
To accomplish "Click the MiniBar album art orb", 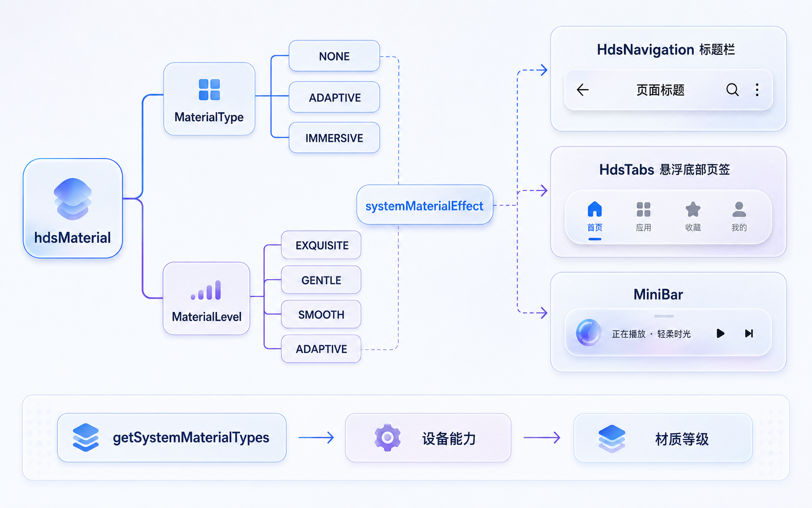I will tap(589, 332).
